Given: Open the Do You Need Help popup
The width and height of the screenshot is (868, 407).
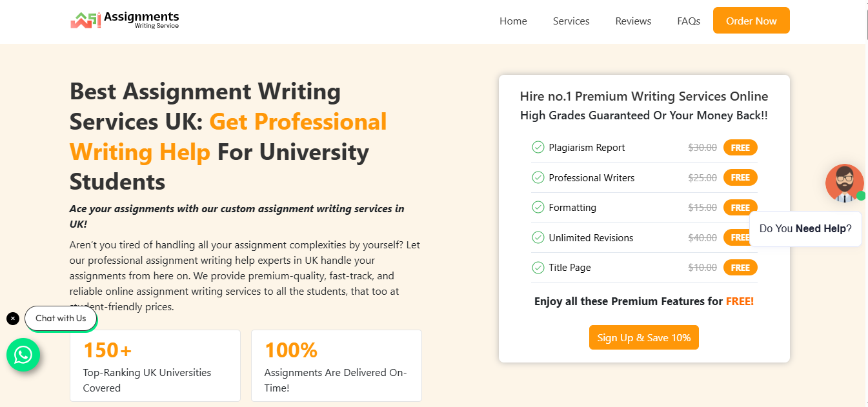Looking at the screenshot, I should click(x=805, y=228).
